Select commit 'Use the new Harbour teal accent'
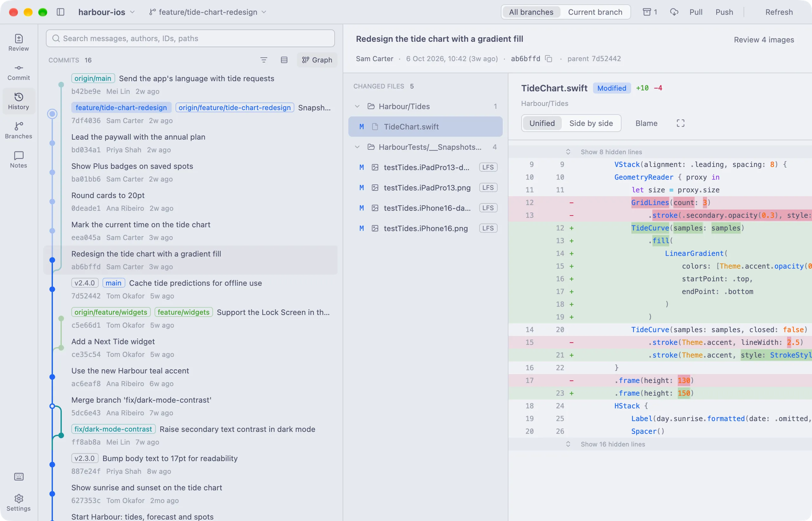 (190, 377)
